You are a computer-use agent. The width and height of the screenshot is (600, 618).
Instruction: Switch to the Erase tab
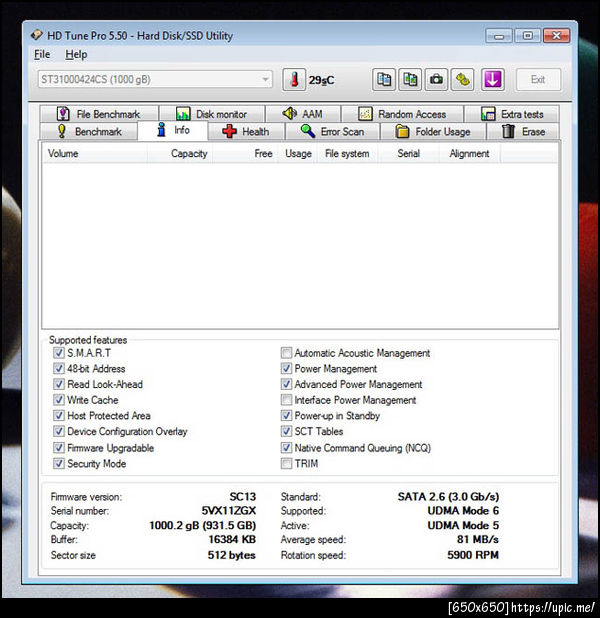[523, 131]
